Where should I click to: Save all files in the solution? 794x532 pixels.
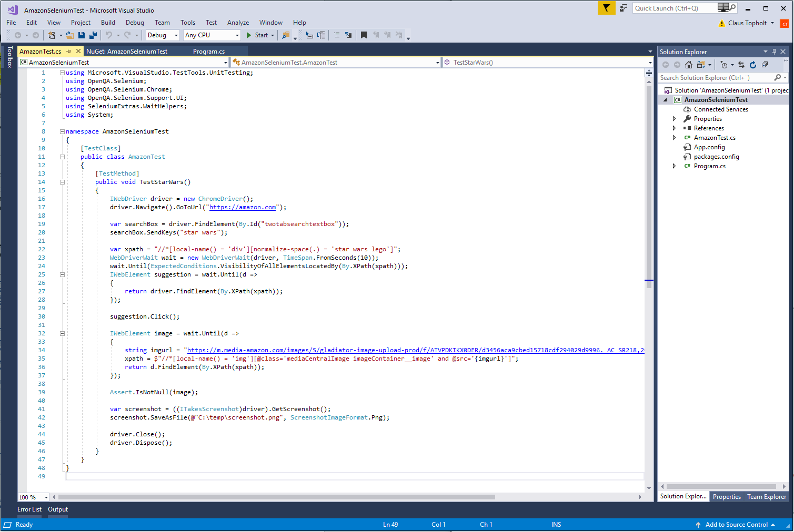click(93, 35)
